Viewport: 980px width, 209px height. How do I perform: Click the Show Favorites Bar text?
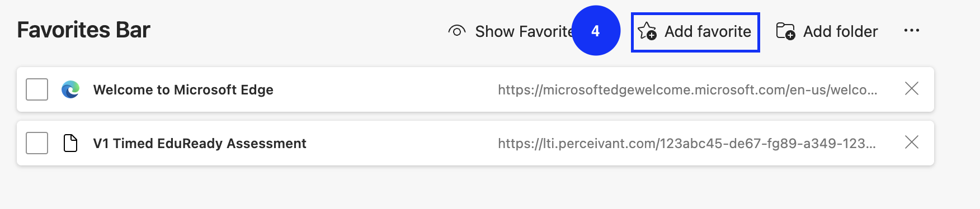tap(524, 31)
